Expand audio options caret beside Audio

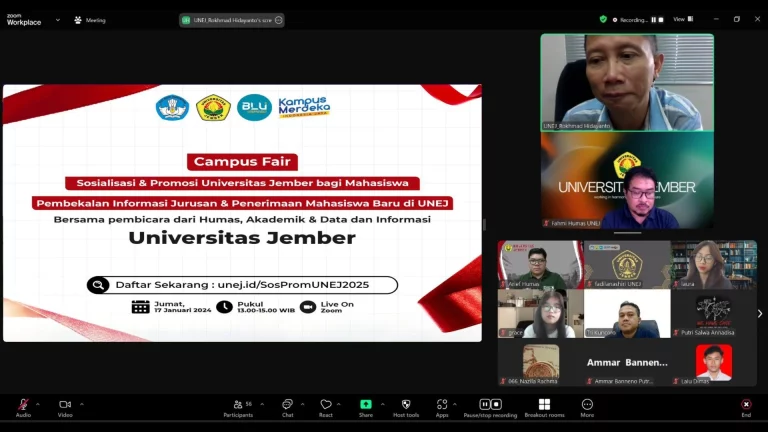pyautogui.click(x=38, y=405)
